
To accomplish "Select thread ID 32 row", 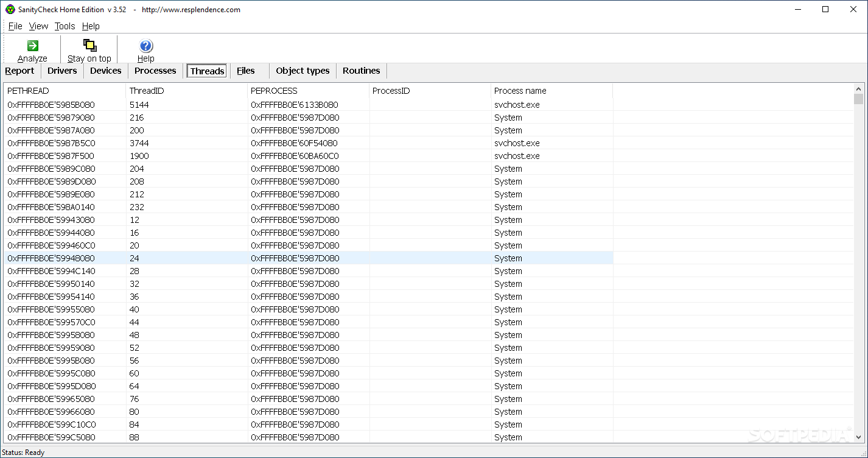I will pos(308,284).
